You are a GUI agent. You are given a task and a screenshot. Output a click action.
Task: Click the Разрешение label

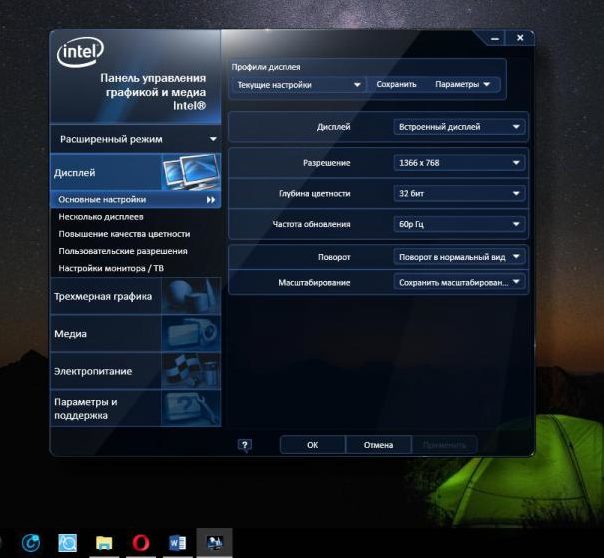(x=326, y=163)
